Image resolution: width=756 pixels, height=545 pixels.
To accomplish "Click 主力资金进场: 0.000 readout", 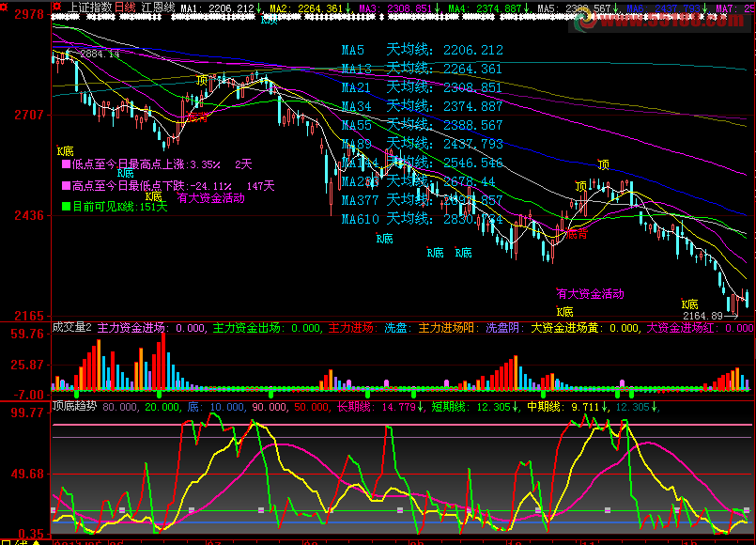I will click(x=151, y=328).
